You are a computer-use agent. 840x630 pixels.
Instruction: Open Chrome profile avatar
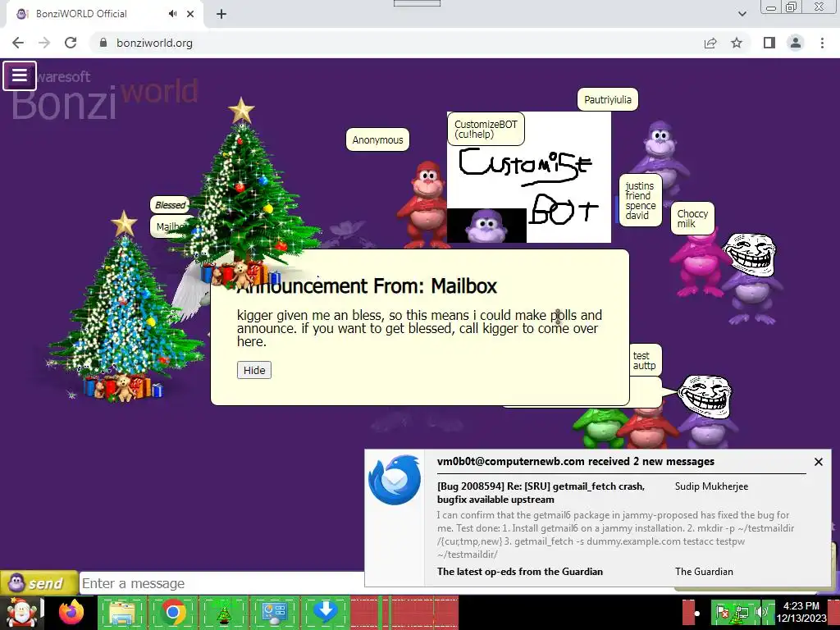[796, 43]
